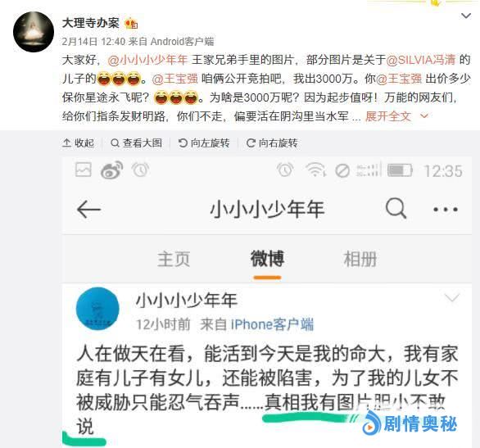Rotate image left with 向左旋转
The width and height of the screenshot is (480, 448).
(204, 143)
